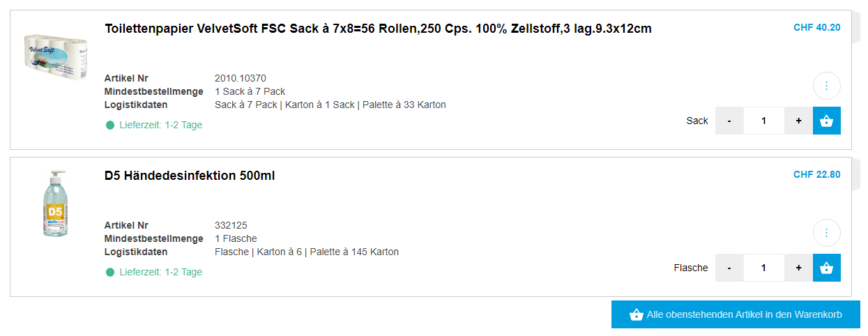Click article number 2010.10370
Image resolution: width=868 pixels, height=336 pixels.
[241, 78]
